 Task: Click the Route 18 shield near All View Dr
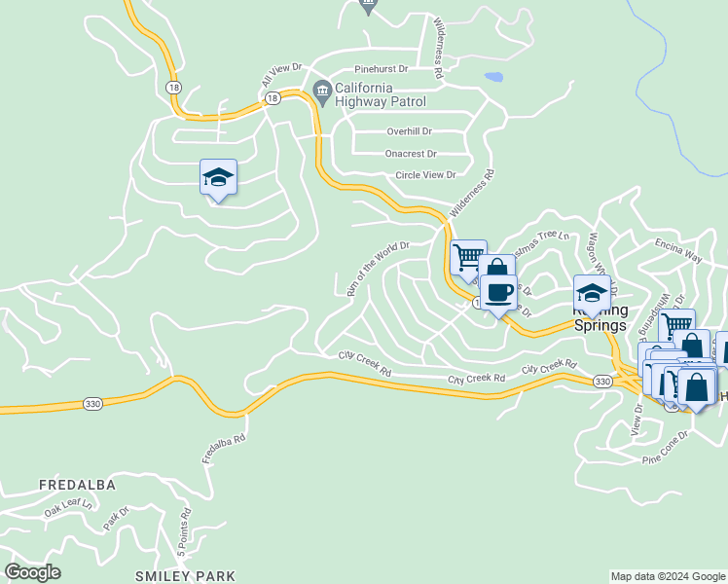coord(273,98)
